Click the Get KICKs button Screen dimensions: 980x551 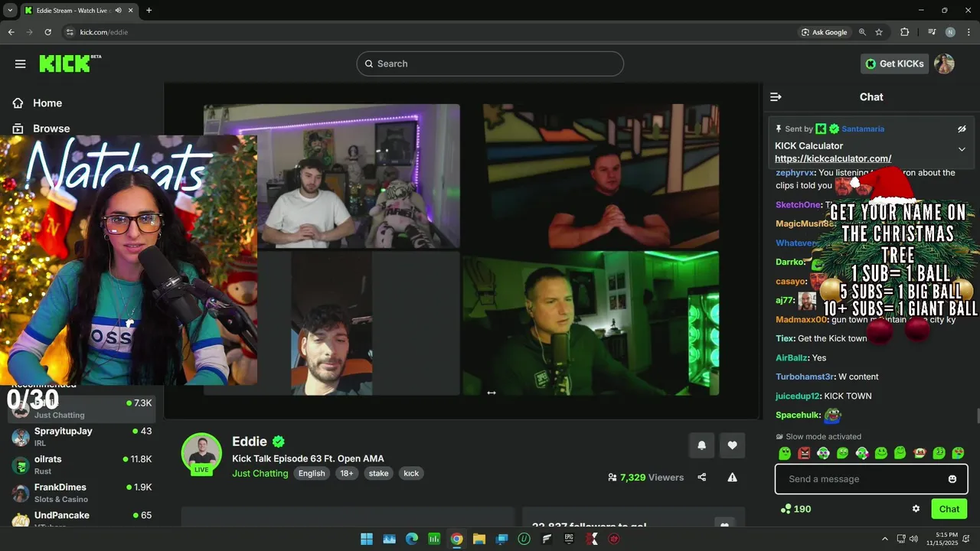(x=894, y=64)
